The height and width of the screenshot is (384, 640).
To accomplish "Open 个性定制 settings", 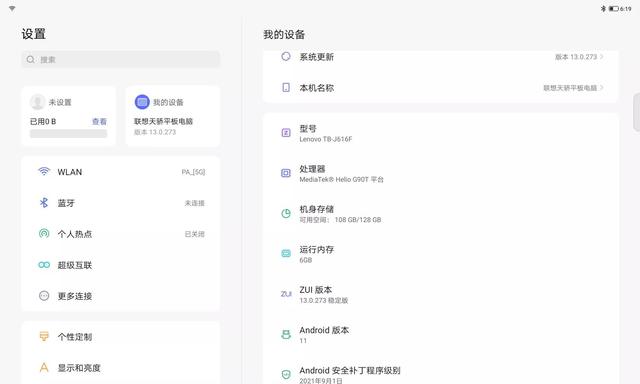I will 121,337.
